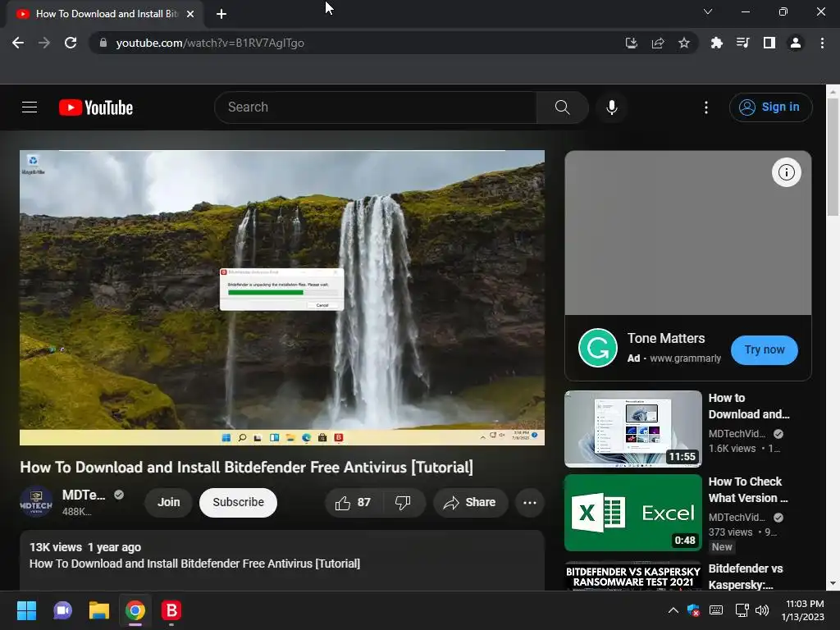View site info lock icon
840x630 pixels.
(x=103, y=43)
